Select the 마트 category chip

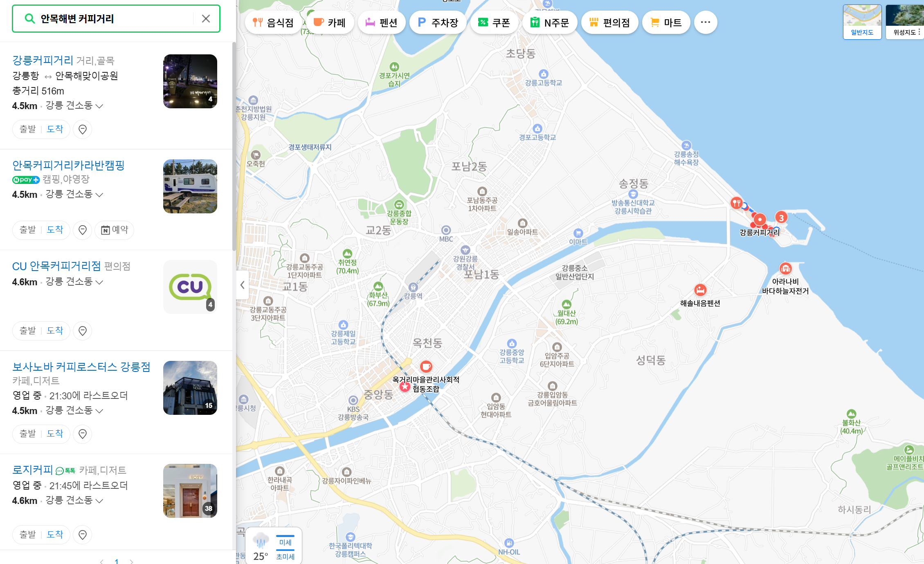point(666,22)
